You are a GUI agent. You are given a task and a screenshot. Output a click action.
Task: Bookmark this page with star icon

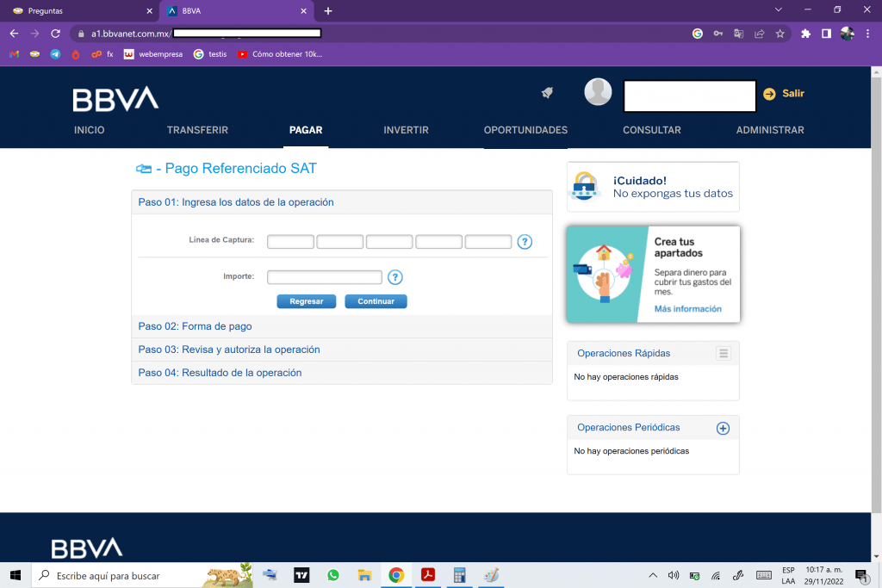tap(780, 34)
